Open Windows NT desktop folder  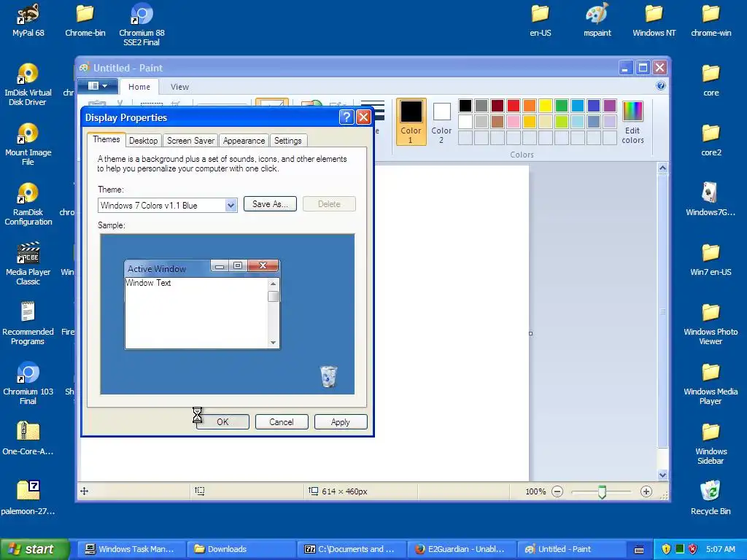point(654,21)
